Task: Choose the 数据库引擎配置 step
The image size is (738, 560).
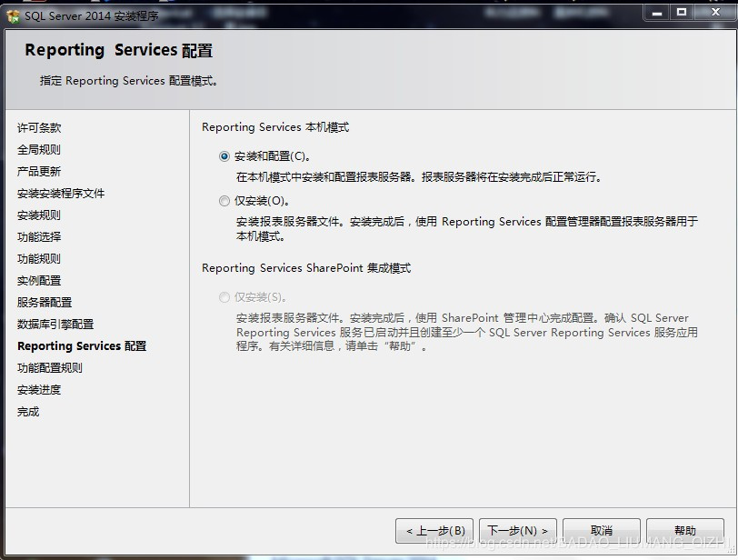Action: [55, 325]
